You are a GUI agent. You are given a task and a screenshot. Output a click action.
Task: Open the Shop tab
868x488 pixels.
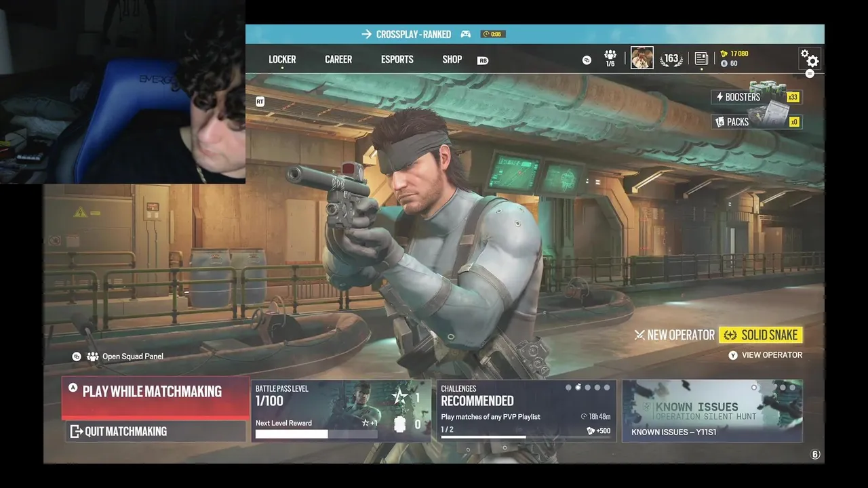coord(452,60)
